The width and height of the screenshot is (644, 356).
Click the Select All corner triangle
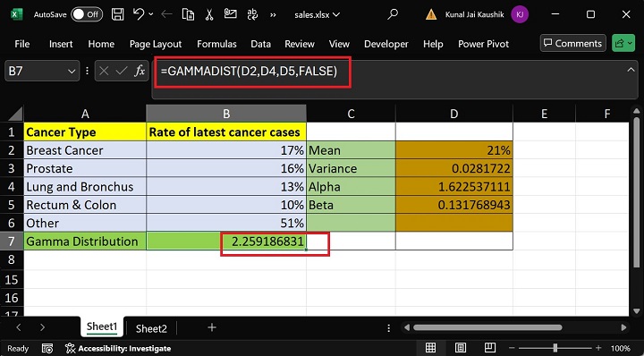16,114
